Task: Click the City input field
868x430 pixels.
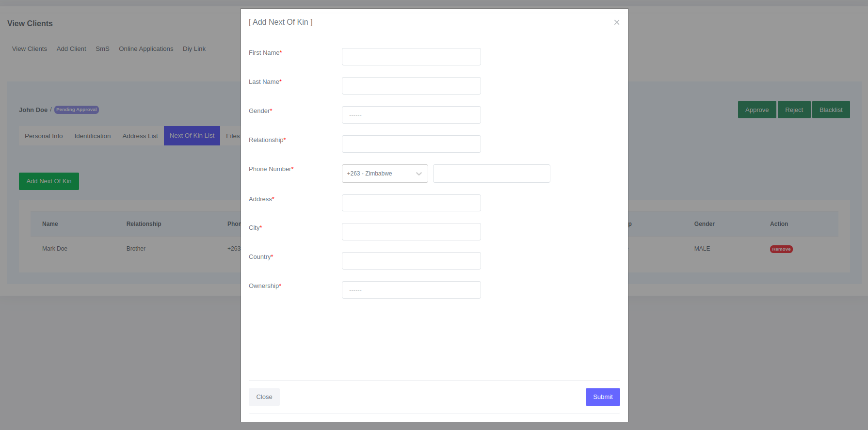Action: pos(411,231)
